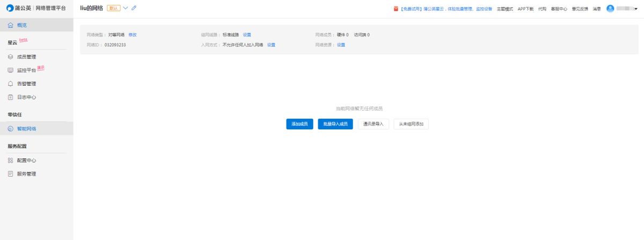Expand the network switcher chevron
This screenshot has width=644, height=240.
point(126,8)
